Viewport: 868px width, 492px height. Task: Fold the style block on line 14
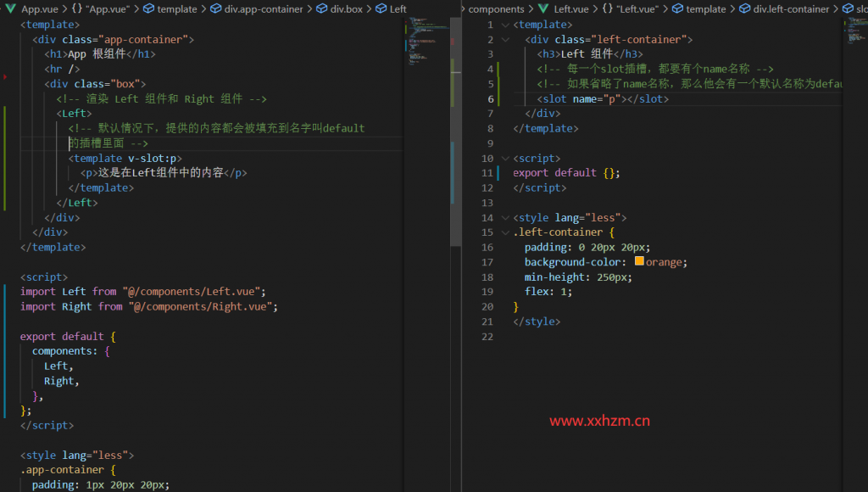pyautogui.click(x=506, y=218)
